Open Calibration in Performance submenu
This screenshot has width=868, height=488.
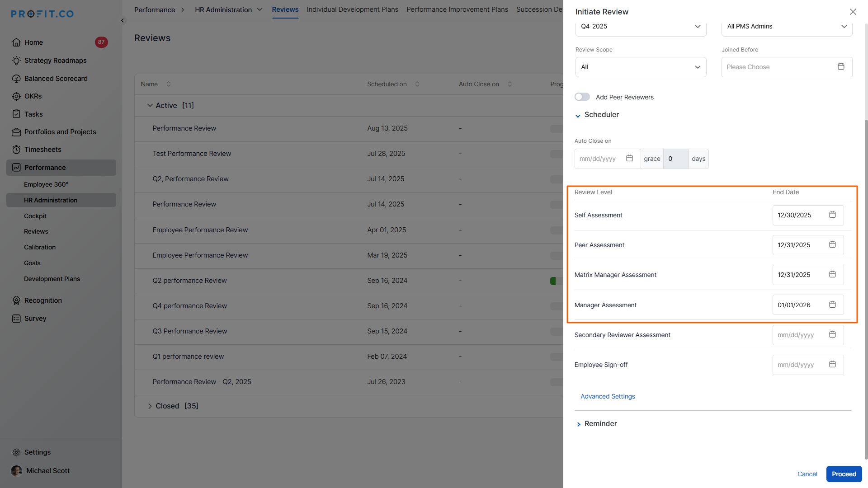(x=40, y=247)
